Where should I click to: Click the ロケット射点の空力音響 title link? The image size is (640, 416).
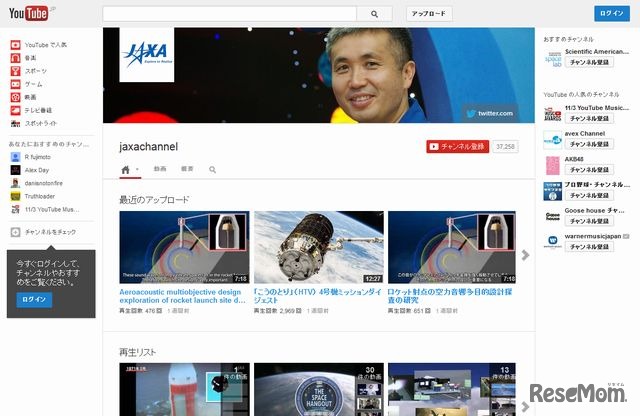click(450, 296)
